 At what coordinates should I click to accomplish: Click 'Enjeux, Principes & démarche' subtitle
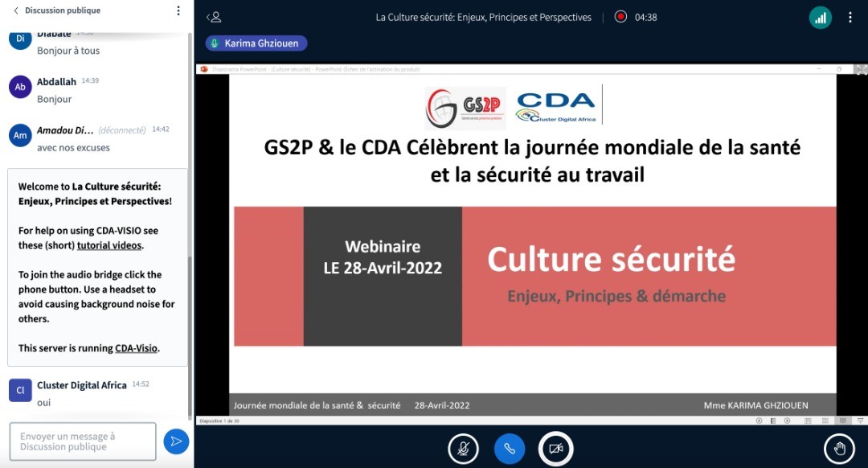tap(616, 296)
